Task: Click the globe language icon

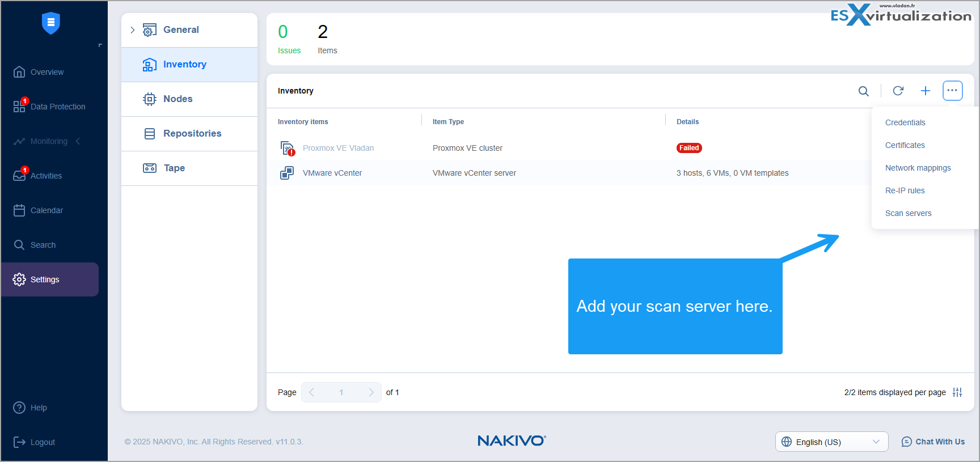Action: pos(787,442)
